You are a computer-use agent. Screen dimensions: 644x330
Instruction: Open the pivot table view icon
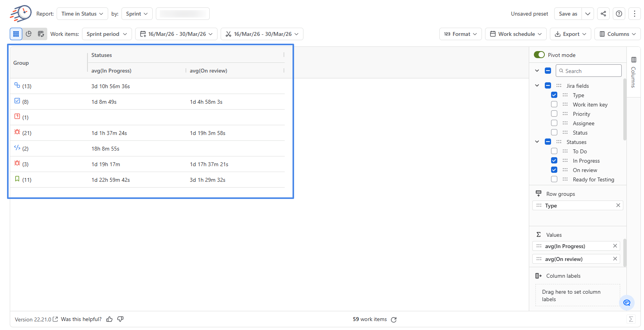[41, 34]
